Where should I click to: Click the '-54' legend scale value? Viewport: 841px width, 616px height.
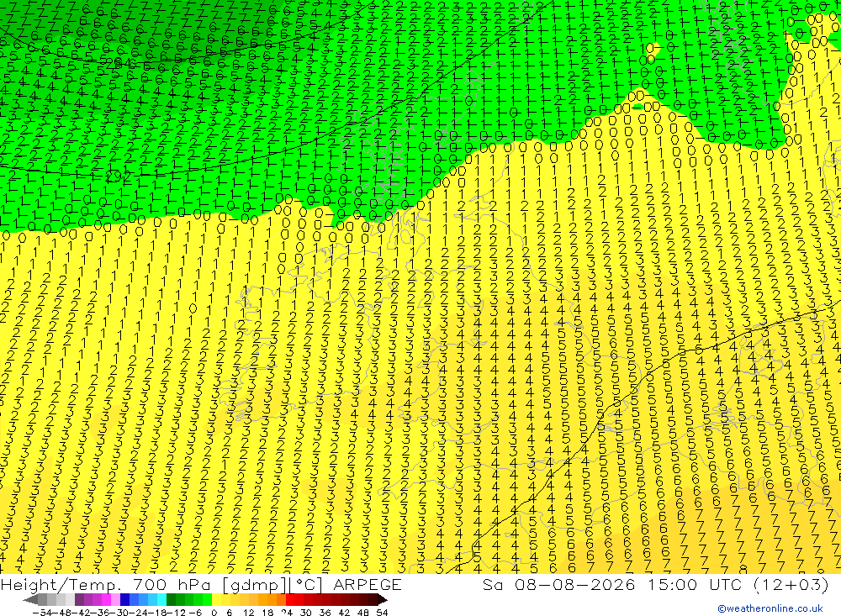pos(42,613)
